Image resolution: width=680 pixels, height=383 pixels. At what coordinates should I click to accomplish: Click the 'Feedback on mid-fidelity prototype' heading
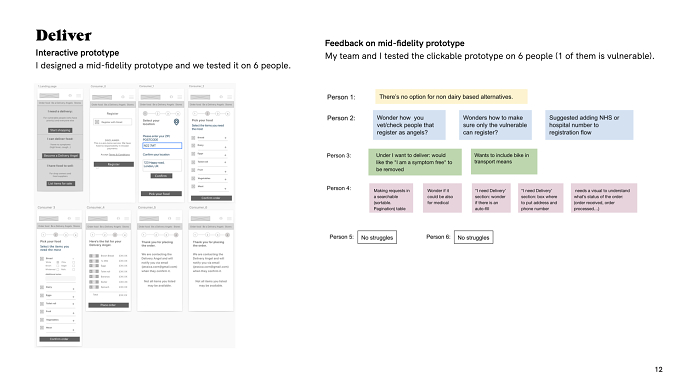click(395, 43)
